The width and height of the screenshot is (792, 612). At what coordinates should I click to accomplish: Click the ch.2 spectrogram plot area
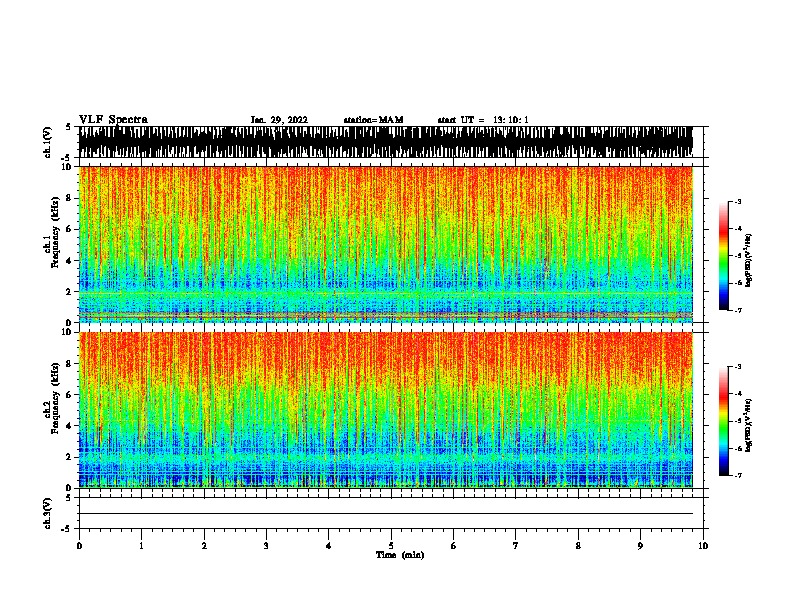coord(386,410)
